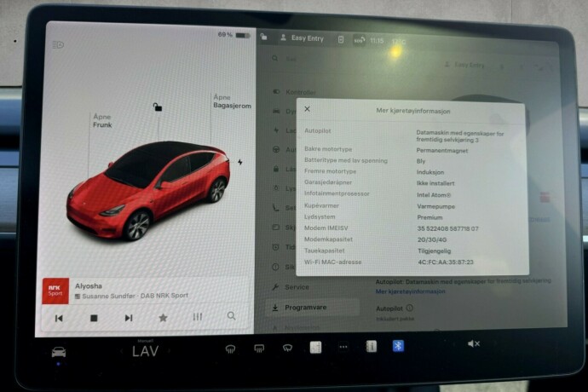Tap the lock icon in the status bar

(264, 37)
